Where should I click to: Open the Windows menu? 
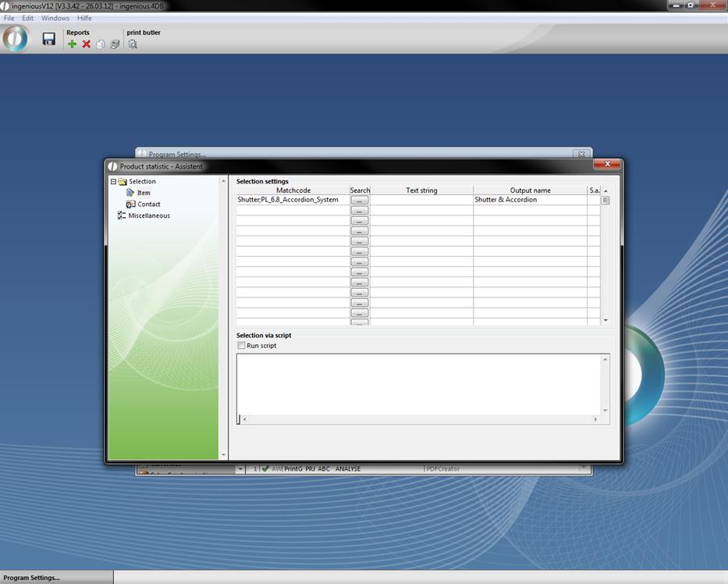pyautogui.click(x=55, y=18)
